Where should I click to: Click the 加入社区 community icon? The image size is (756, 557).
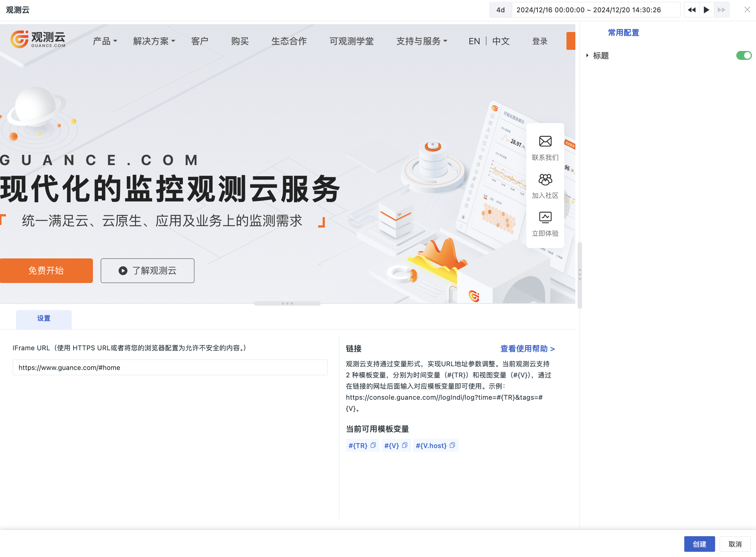pos(545,180)
